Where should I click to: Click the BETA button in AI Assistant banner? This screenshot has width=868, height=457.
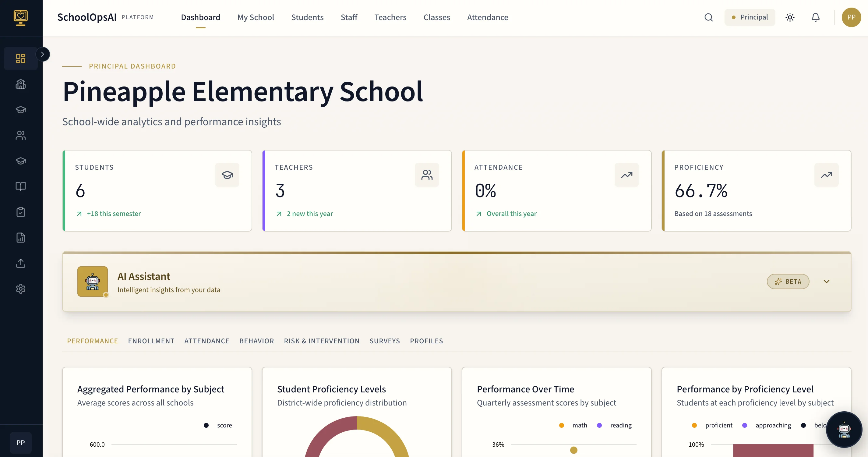pos(788,282)
